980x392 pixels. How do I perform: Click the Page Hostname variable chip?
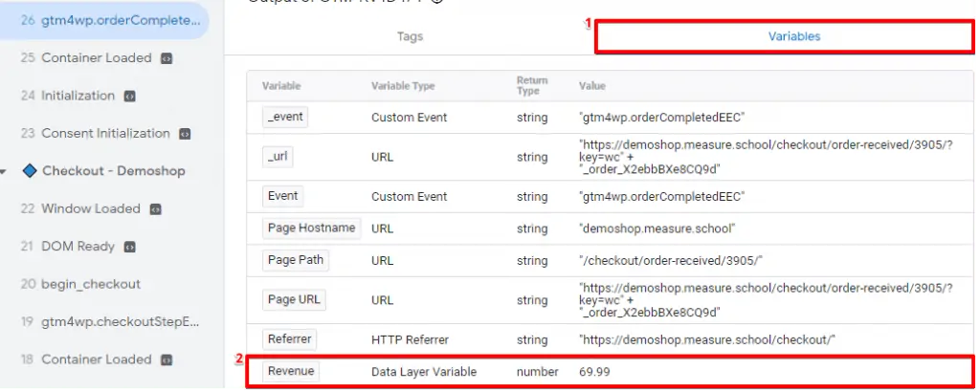311,229
